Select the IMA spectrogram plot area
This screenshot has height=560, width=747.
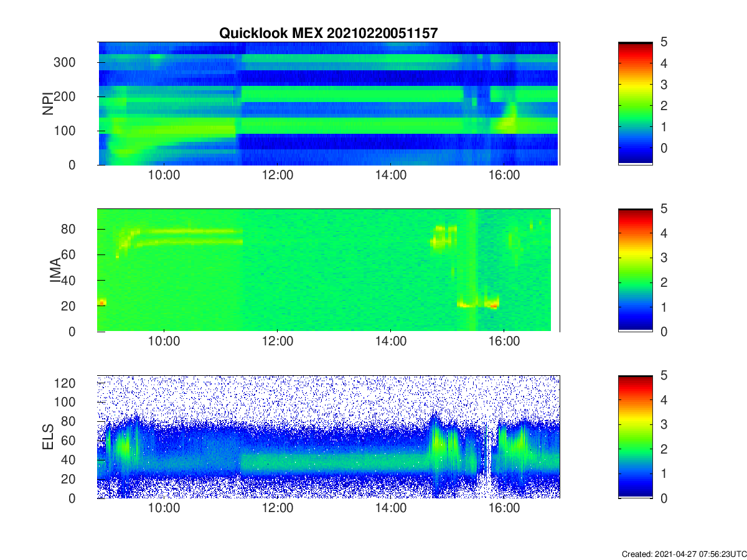tap(328, 270)
